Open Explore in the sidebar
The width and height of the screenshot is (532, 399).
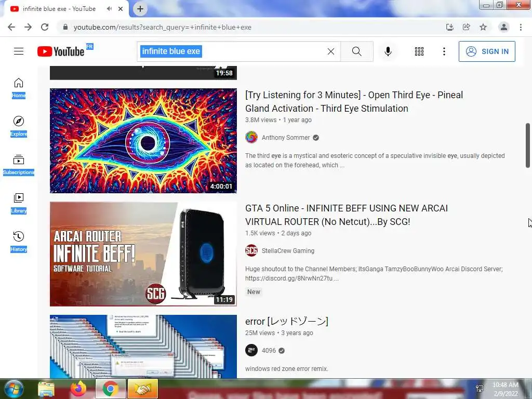(x=19, y=126)
